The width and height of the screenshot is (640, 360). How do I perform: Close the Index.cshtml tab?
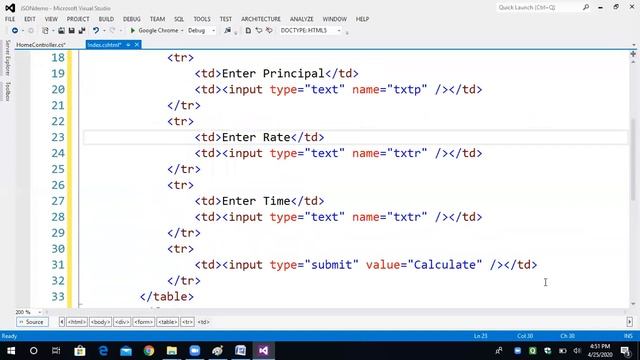[137, 44]
